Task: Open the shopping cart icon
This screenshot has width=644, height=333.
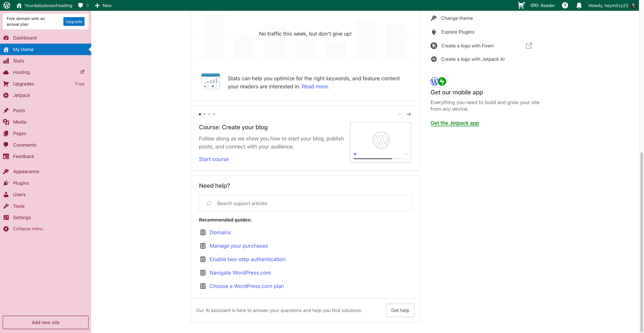Action: pyautogui.click(x=521, y=5)
